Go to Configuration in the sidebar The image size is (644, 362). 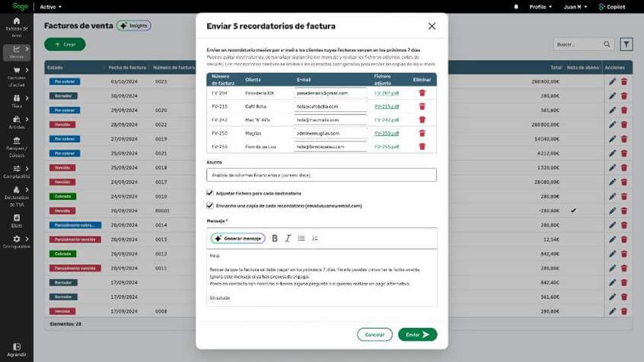click(17, 243)
